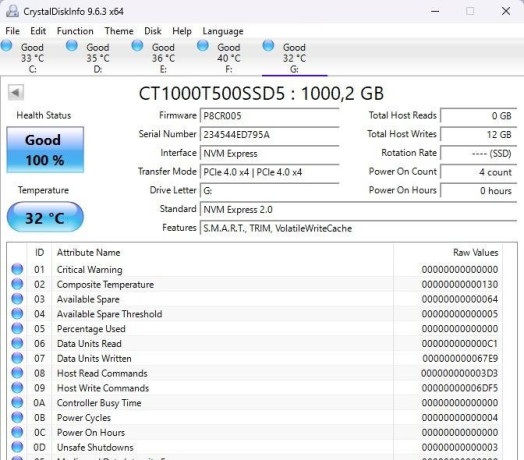
Task: Click the CrystalDiskInfo title bar app icon
Action: 12,11
